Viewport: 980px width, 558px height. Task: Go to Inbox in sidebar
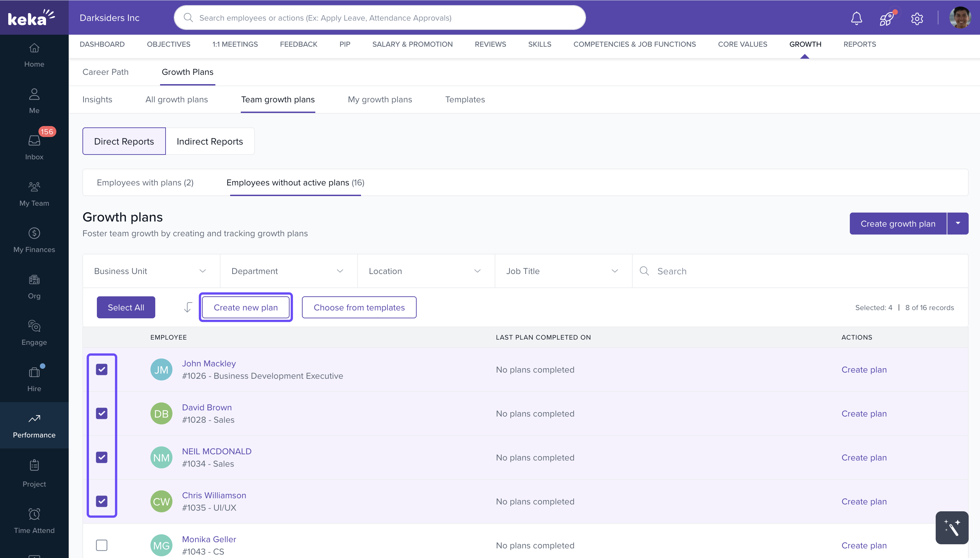pos(34,147)
